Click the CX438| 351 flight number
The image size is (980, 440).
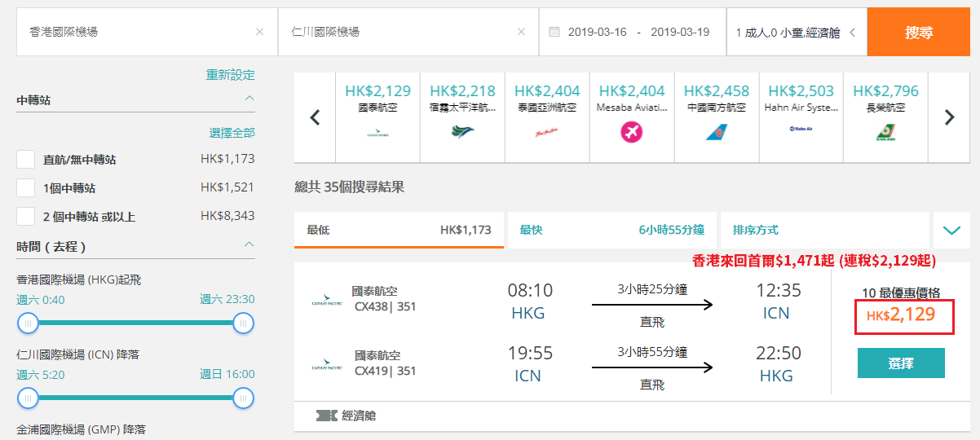(386, 307)
